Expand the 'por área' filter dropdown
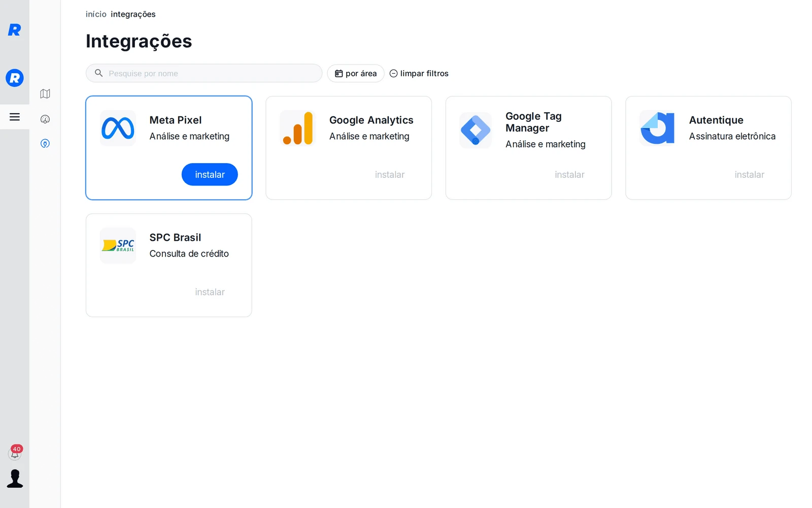812x508 pixels. [x=356, y=73]
